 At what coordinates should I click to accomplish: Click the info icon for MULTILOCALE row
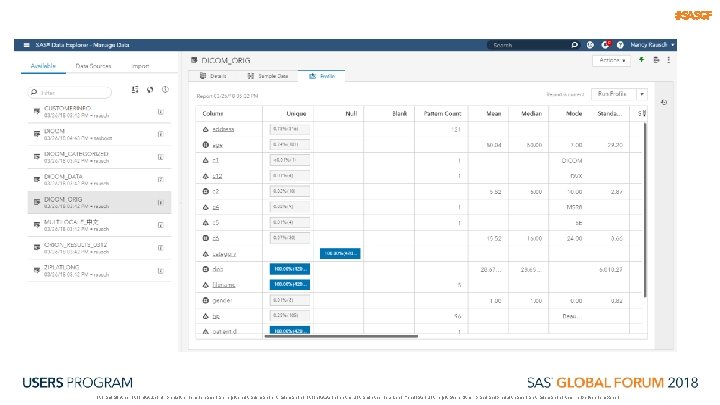pyautogui.click(x=160, y=225)
